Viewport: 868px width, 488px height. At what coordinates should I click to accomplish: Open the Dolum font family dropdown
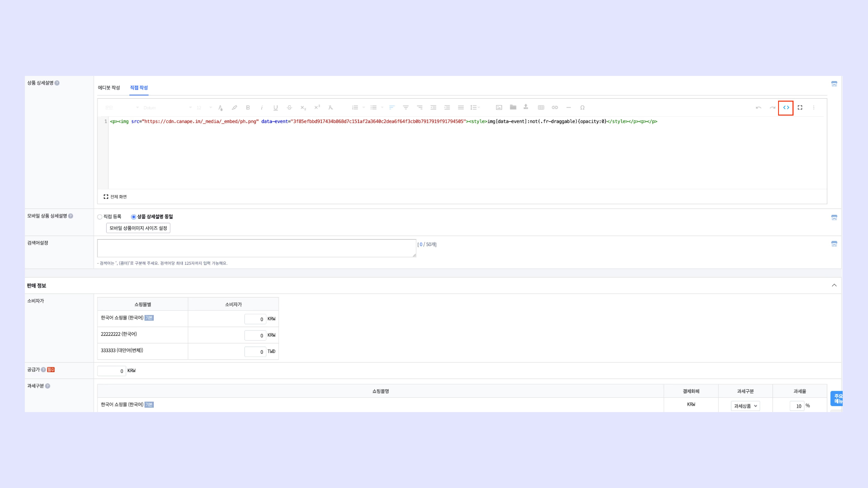(167, 108)
